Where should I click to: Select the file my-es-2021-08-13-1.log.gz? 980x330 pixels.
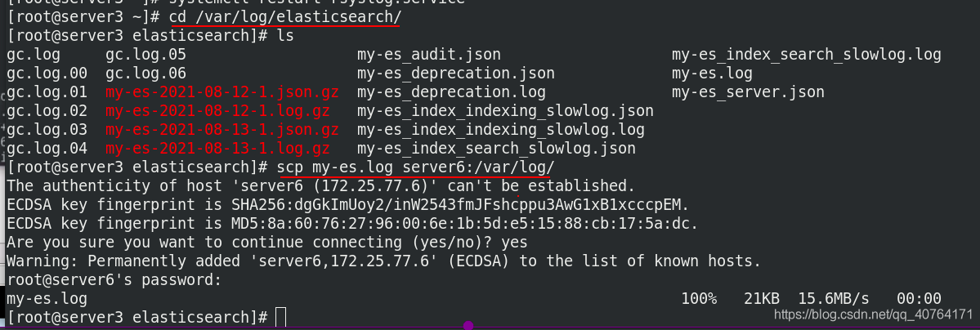(217, 149)
